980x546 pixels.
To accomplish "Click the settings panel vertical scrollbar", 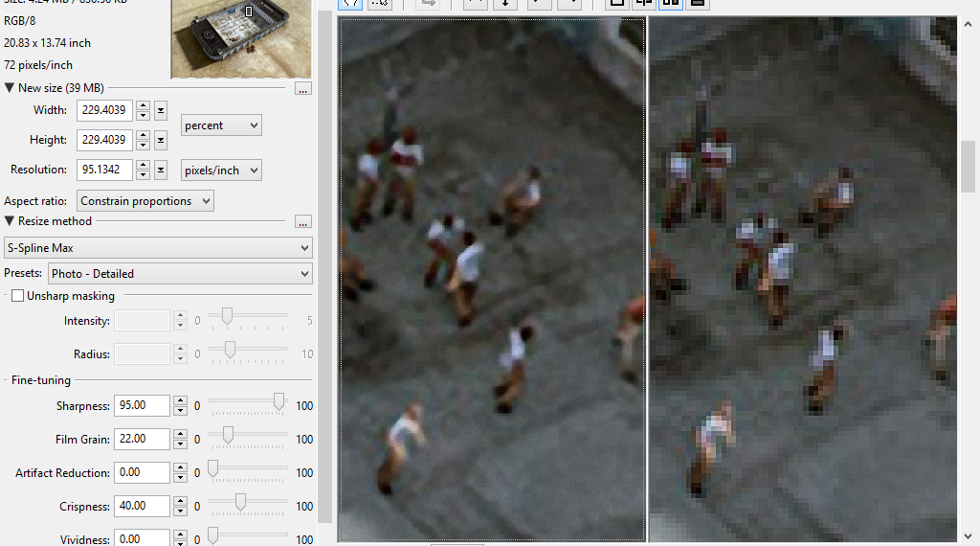I will point(325,266).
